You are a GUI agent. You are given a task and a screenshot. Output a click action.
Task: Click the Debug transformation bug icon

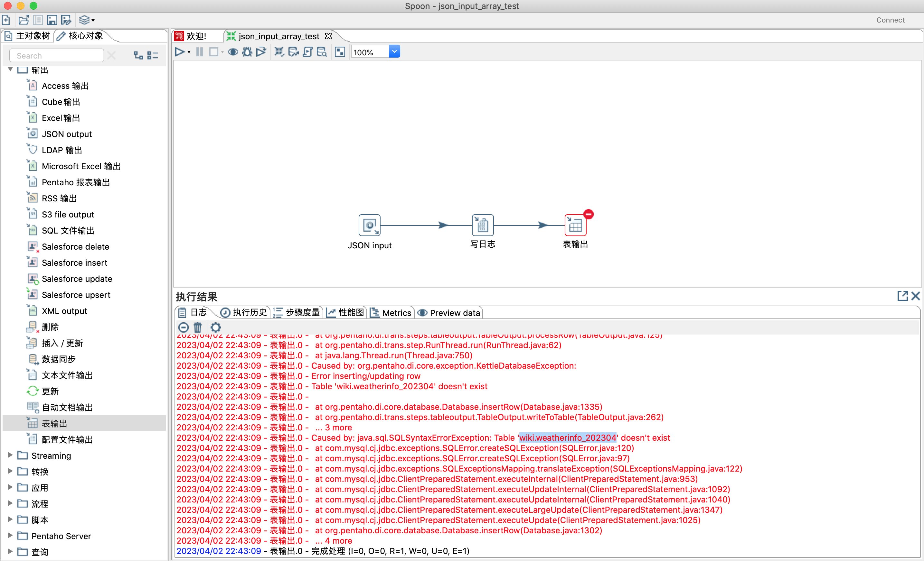coord(247,52)
